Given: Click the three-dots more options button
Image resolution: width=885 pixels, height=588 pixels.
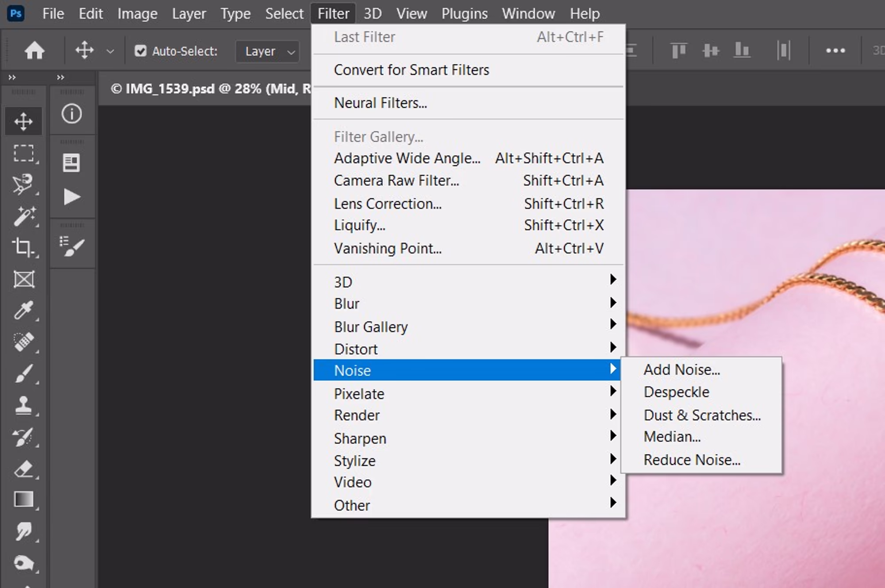Looking at the screenshot, I should [x=835, y=51].
